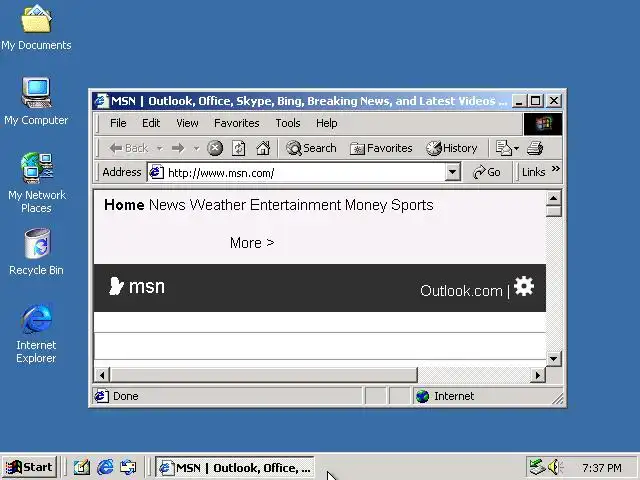Click the MSN taskbar window button

(x=235, y=468)
